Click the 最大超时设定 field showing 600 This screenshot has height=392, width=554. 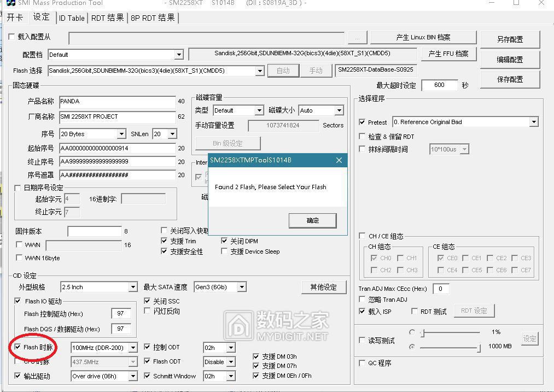(440, 85)
